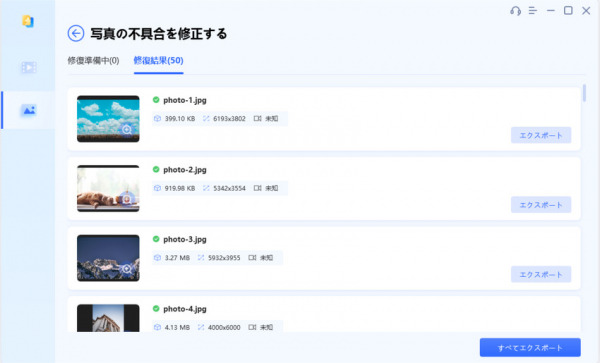Click the 3.27 MB size value
The image size is (600, 363).
point(177,258)
